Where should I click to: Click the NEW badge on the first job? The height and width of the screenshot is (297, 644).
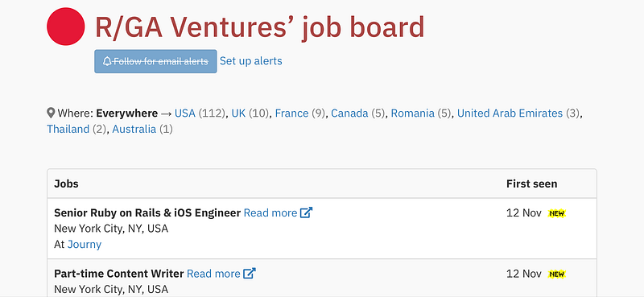coord(556,213)
